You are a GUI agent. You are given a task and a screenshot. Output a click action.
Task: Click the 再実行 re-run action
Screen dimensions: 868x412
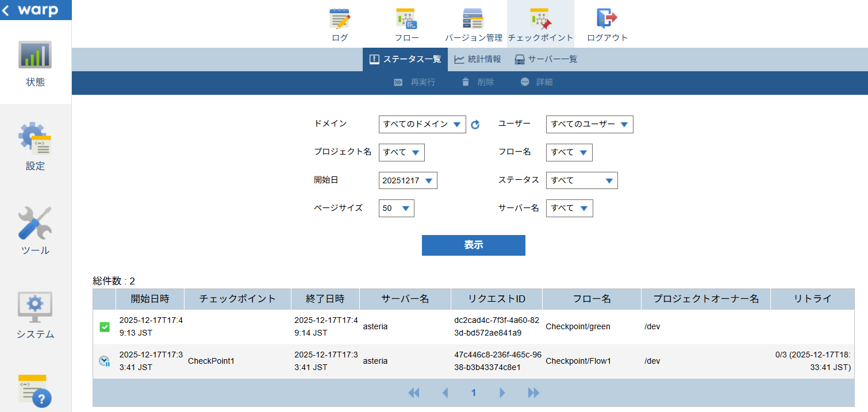coord(414,82)
